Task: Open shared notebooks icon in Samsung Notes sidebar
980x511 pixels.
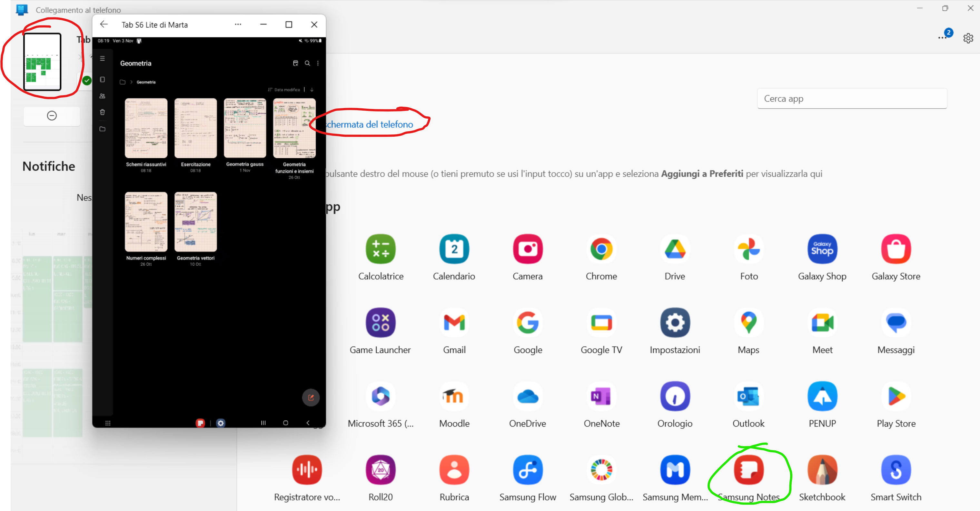Action: (x=102, y=95)
